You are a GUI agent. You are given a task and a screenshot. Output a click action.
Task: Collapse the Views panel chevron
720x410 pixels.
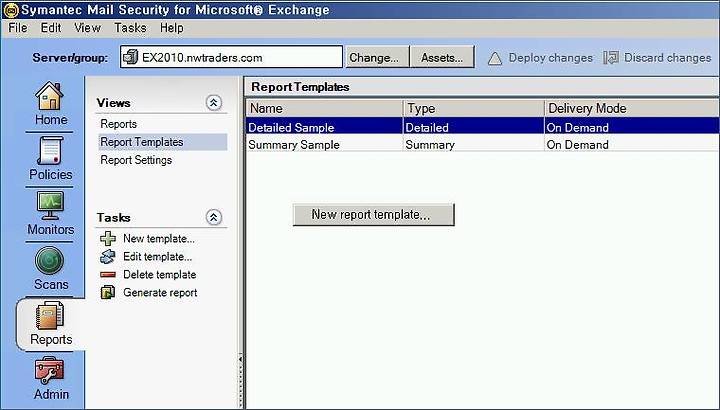214,103
